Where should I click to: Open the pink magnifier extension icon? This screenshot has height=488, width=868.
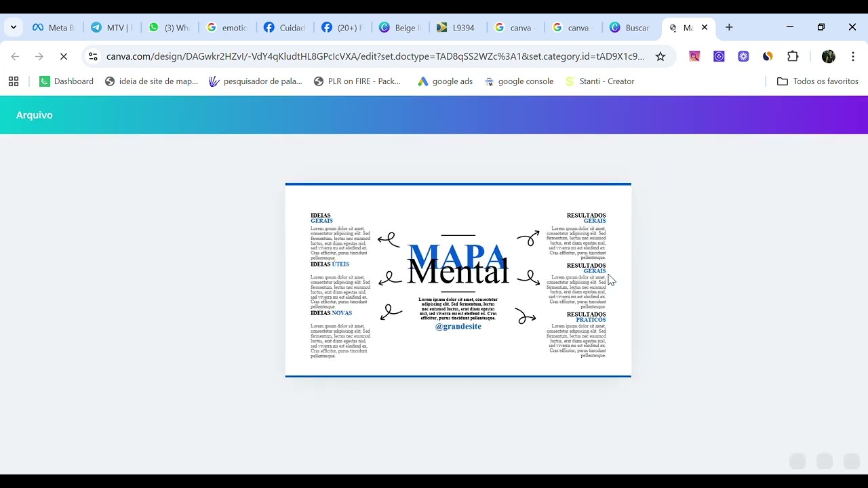694,57
